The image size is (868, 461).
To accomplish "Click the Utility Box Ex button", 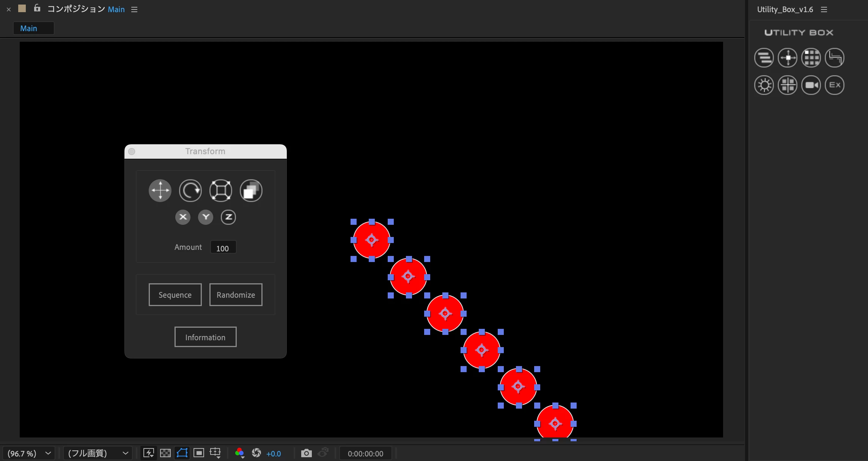I will (835, 85).
